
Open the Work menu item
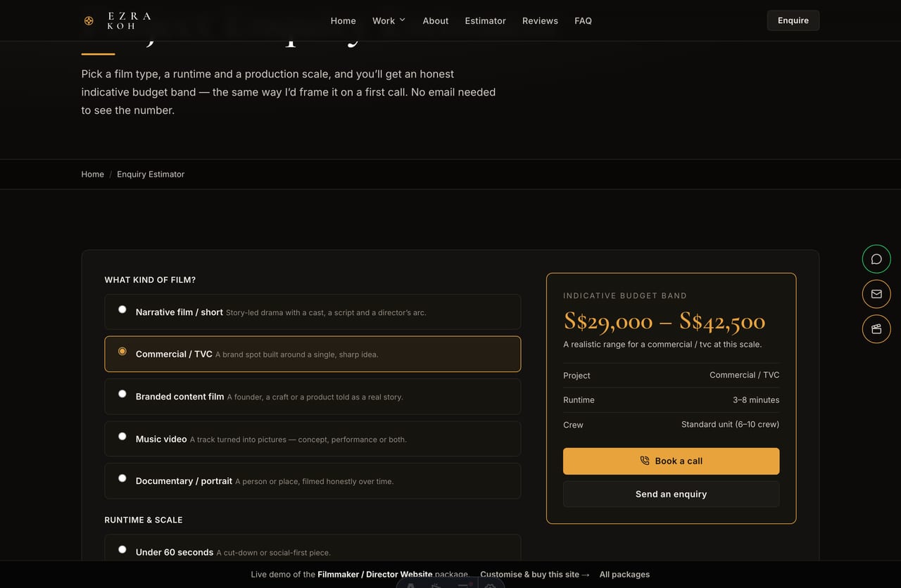click(384, 20)
